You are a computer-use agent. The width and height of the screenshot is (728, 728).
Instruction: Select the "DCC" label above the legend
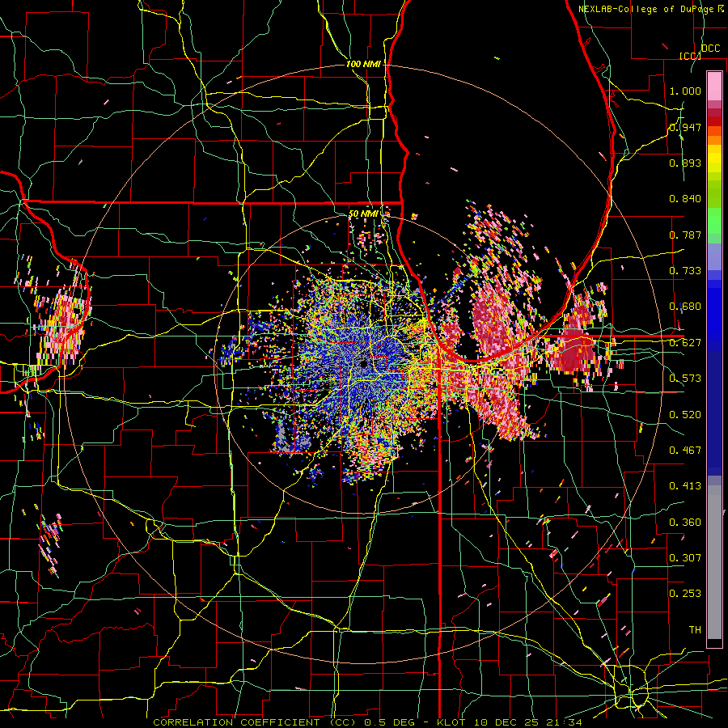point(710,49)
